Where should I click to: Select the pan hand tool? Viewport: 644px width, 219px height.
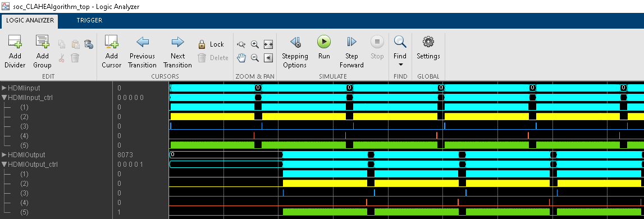[x=241, y=58]
